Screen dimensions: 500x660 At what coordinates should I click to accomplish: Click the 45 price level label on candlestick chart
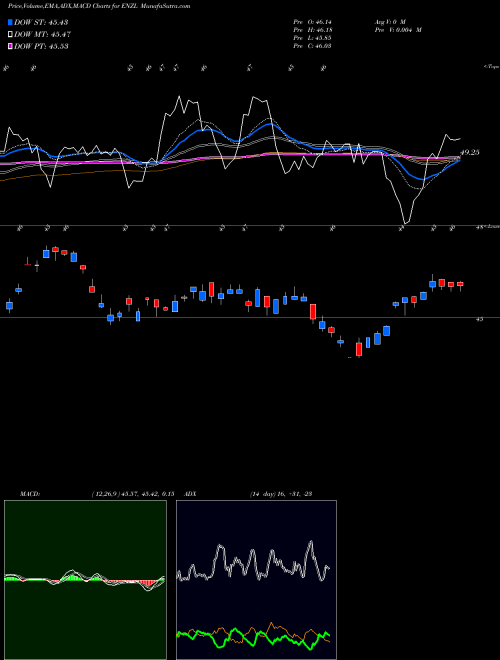click(x=479, y=319)
